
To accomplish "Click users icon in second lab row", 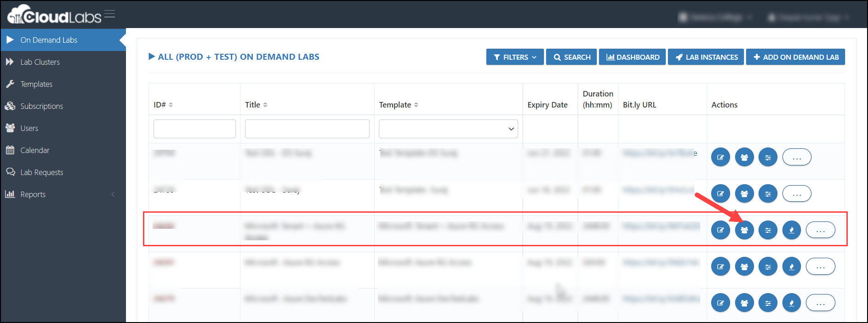I will point(744,193).
